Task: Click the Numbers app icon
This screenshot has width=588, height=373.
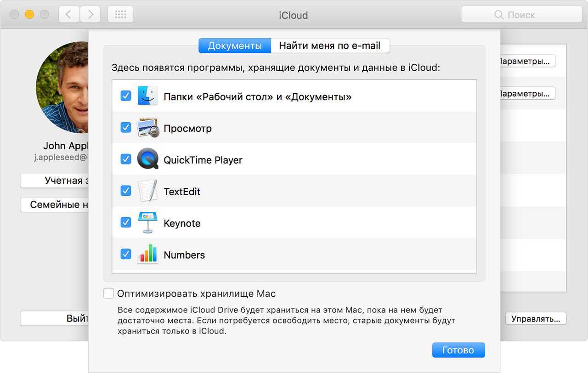Action: click(x=147, y=254)
